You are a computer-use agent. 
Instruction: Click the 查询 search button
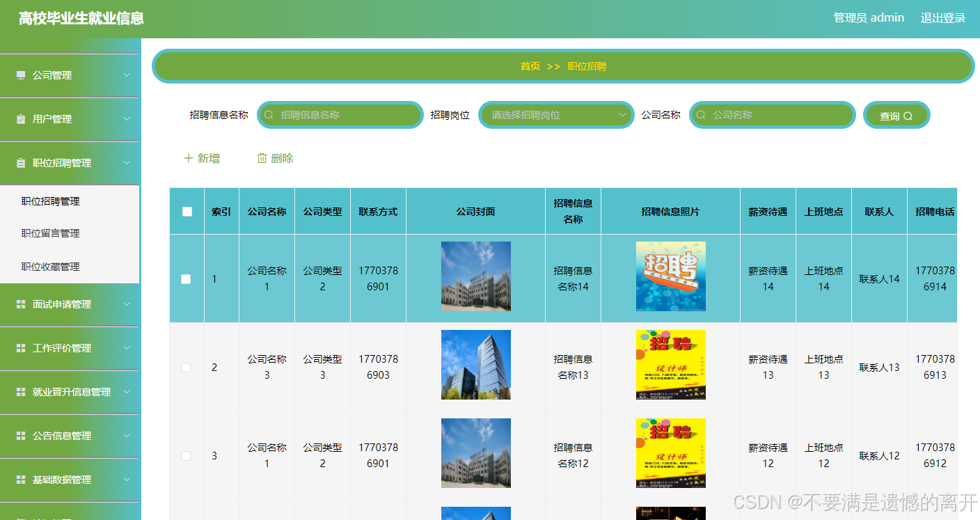point(896,116)
